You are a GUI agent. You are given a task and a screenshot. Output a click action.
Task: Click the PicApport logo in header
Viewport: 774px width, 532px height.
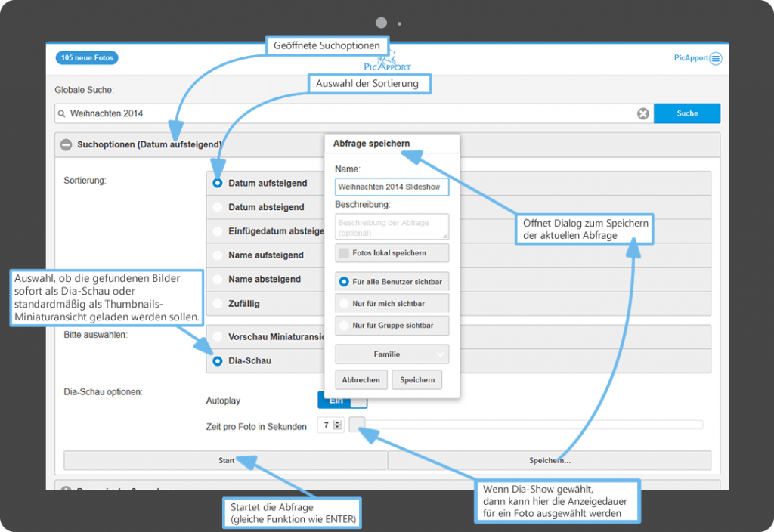(387, 62)
